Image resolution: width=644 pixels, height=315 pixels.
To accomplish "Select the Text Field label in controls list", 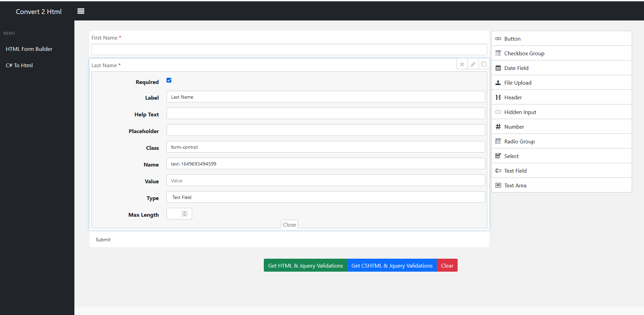I will coord(515,171).
